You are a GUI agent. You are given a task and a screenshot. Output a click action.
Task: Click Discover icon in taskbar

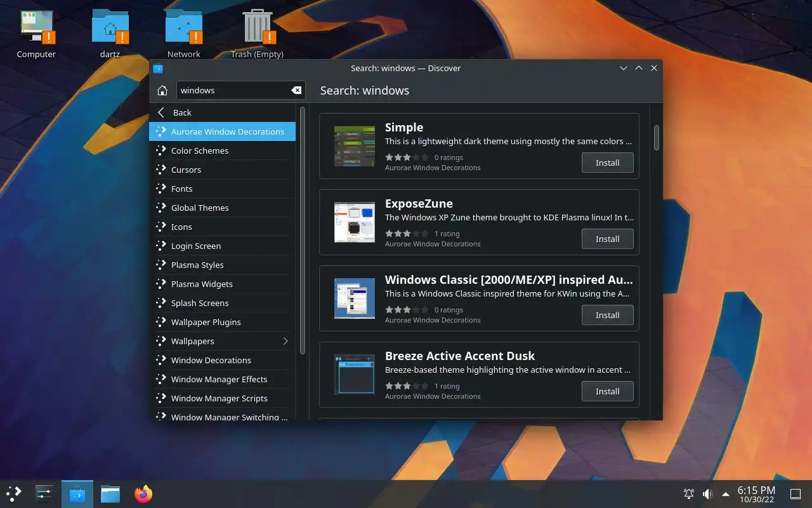pyautogui.click(x=77, y=493)
